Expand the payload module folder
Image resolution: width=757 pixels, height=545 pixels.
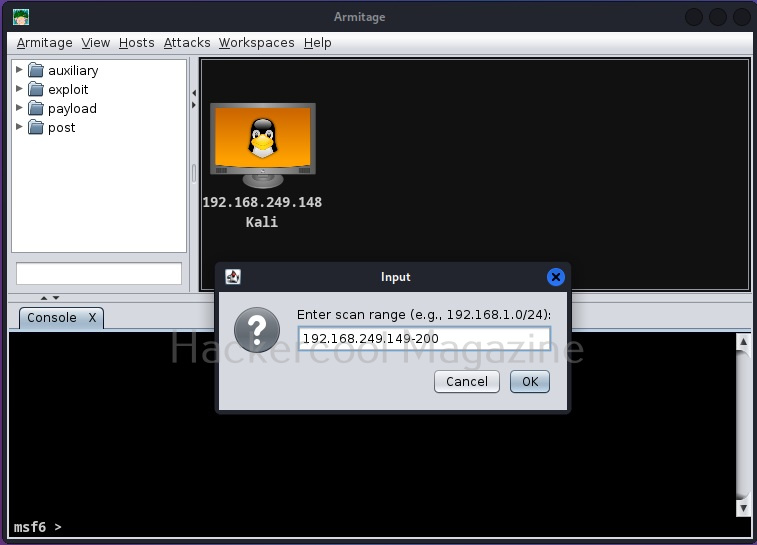(x=19, y=108)
